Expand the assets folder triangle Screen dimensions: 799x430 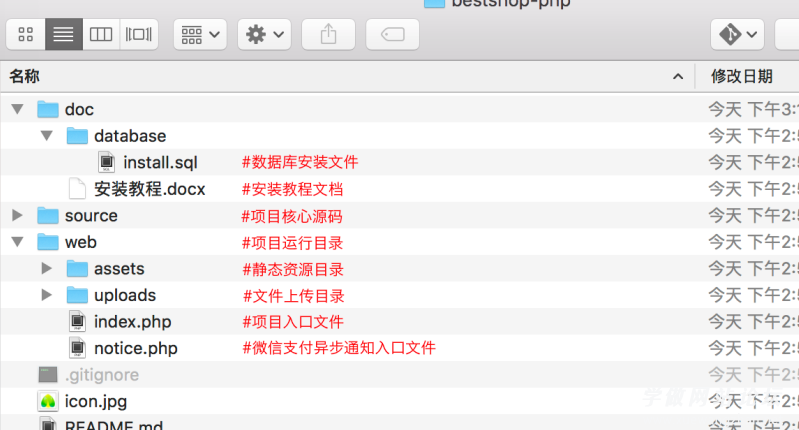(47, 268)
